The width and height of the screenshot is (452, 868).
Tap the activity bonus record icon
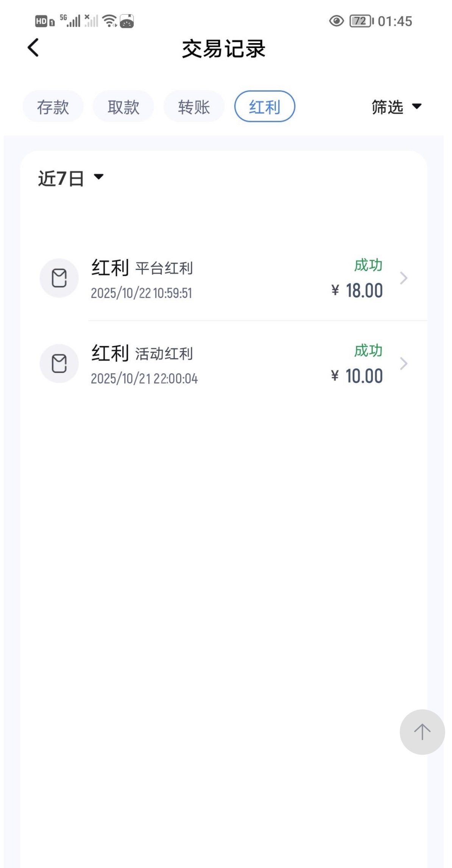[59, 364]
